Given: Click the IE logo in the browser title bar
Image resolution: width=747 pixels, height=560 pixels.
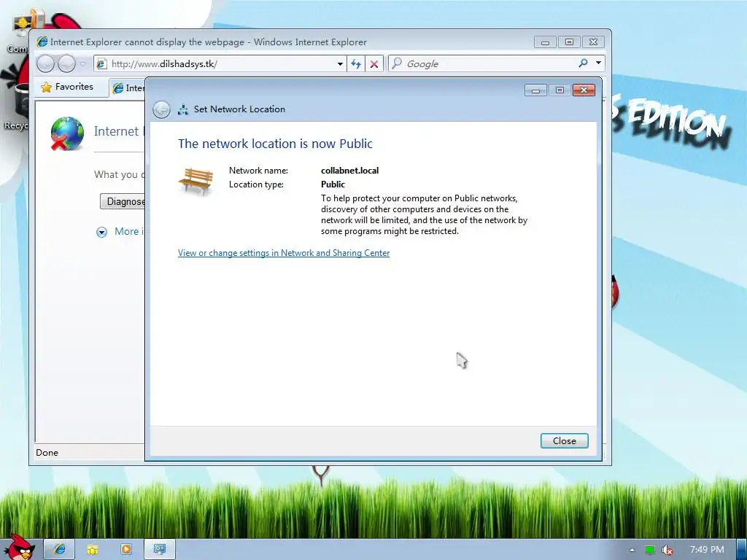Looking at the screenshot, I should pos(42,42).
